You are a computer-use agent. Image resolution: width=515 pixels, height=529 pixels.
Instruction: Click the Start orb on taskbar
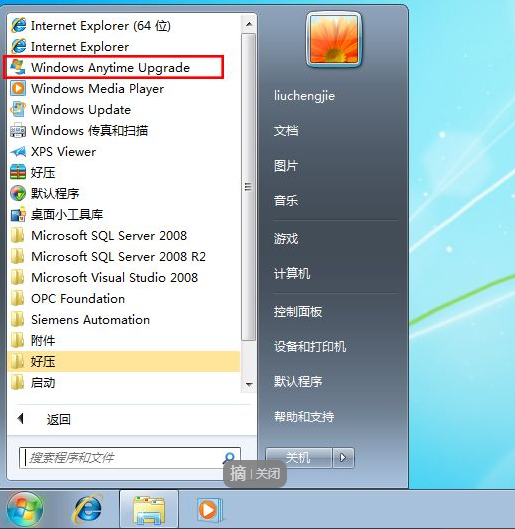tap(25, 509)
